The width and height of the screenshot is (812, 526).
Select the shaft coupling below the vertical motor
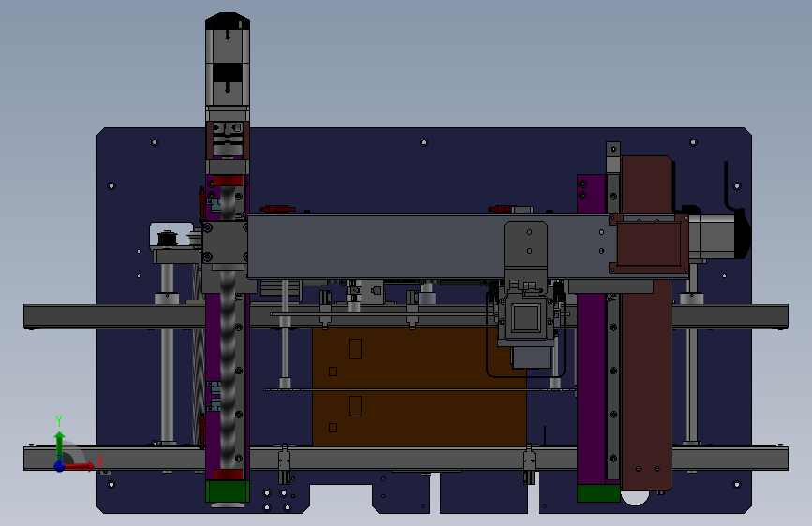[228, 139]
